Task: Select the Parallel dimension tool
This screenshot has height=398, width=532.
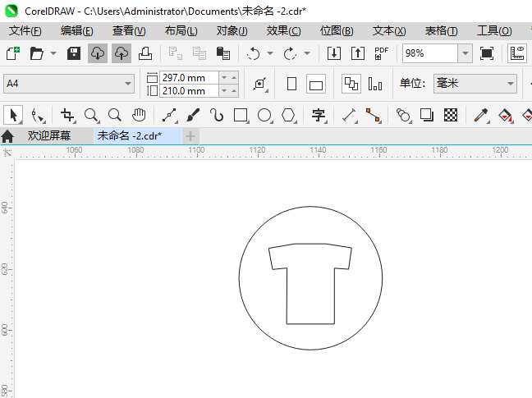Action: click(350, 115)
